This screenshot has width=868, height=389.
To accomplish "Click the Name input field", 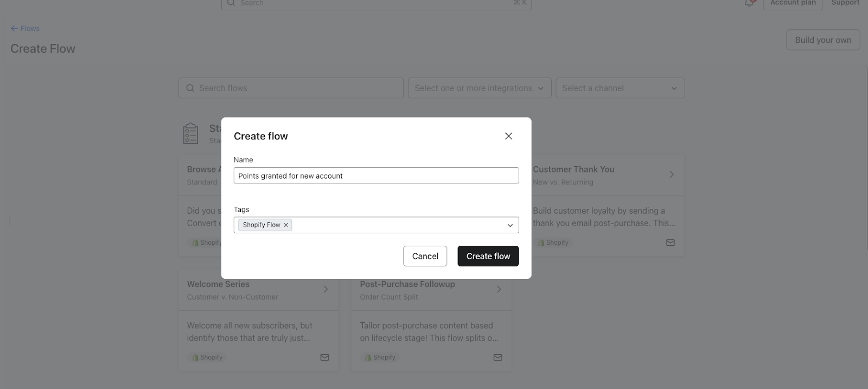I will (x=376, y=176).
